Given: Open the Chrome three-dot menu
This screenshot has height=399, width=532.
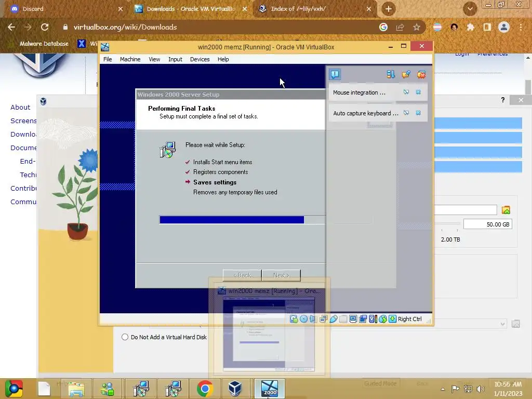Looking at the screenshot, I should (x=521, y=27).
